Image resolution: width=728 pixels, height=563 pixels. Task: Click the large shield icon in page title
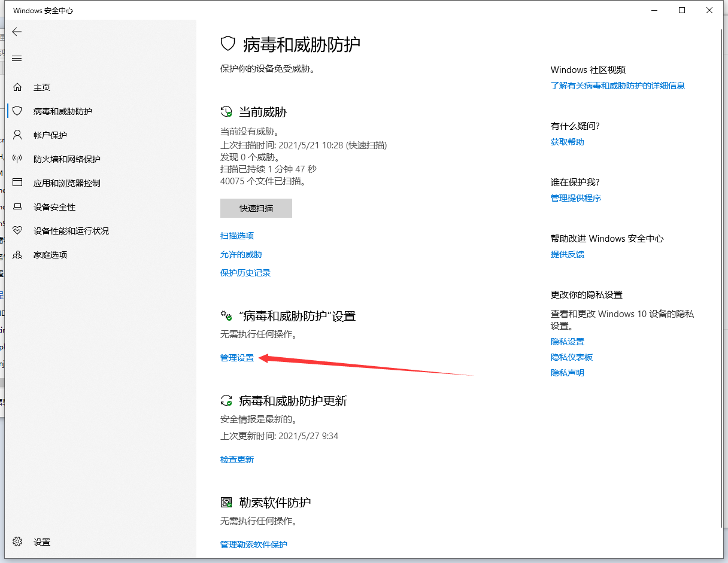click(227, 43)
